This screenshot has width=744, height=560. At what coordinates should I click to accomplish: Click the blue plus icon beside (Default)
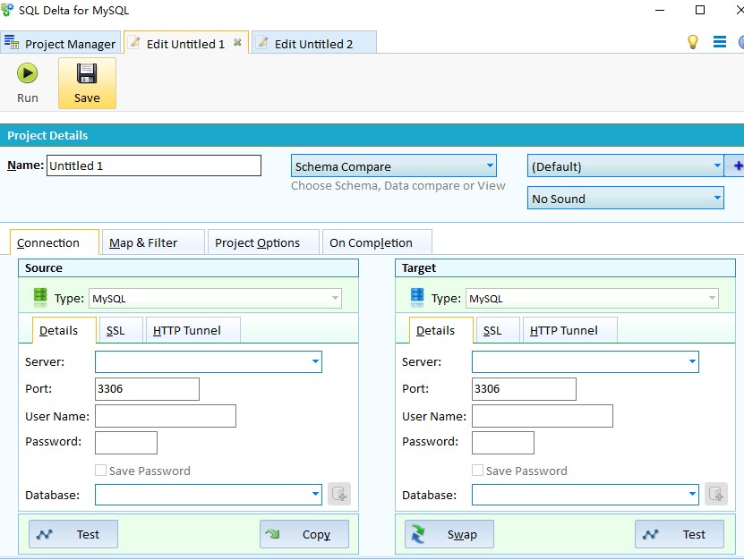point(738,165)
